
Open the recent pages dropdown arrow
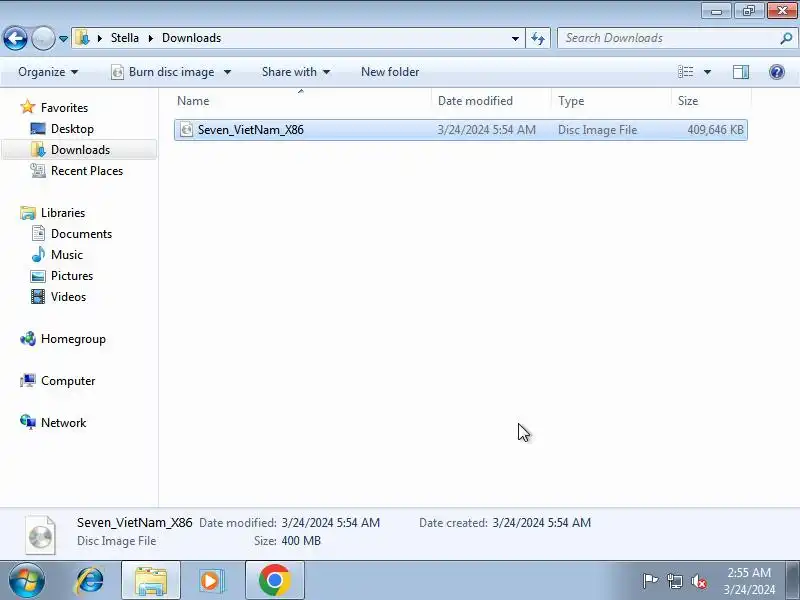point(63,39)
